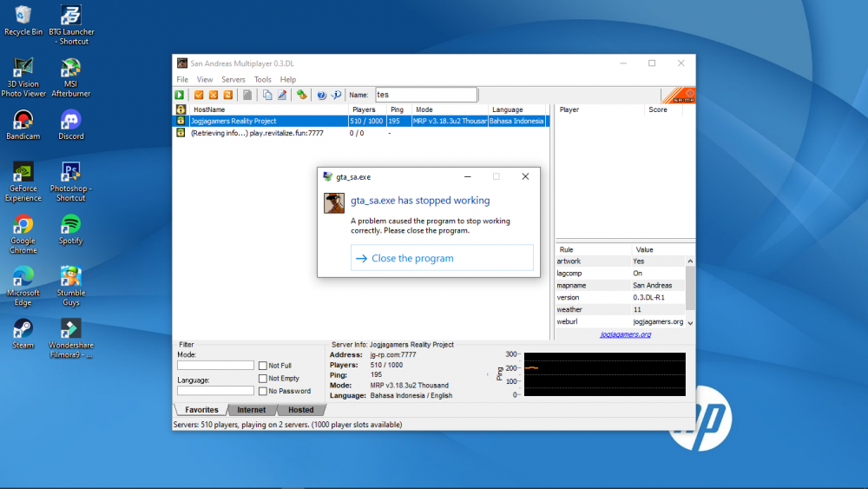Image resolution: width=868 pixels, height=489 pixels.
Task: Click the Name input field containing tes
Action: click(x=426, y=95)
